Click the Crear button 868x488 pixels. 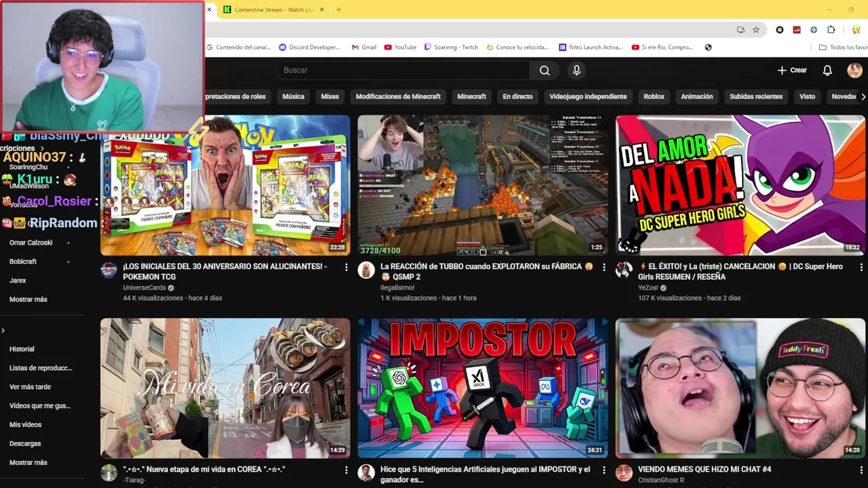coord(792,70)
